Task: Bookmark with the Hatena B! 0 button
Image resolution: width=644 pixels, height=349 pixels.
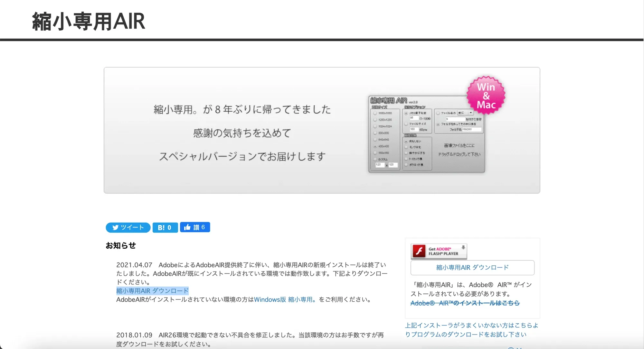Action: tap(165, 227)
